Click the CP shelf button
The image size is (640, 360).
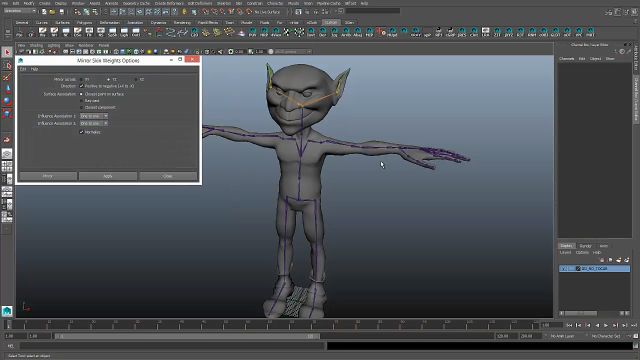coord(31,32)
